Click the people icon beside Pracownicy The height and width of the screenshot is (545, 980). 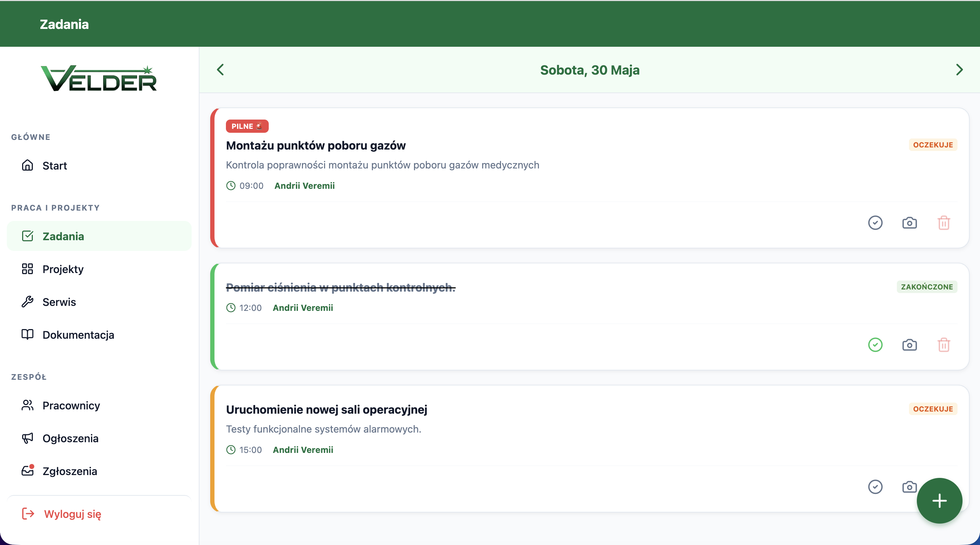click(x=27, y=405)
